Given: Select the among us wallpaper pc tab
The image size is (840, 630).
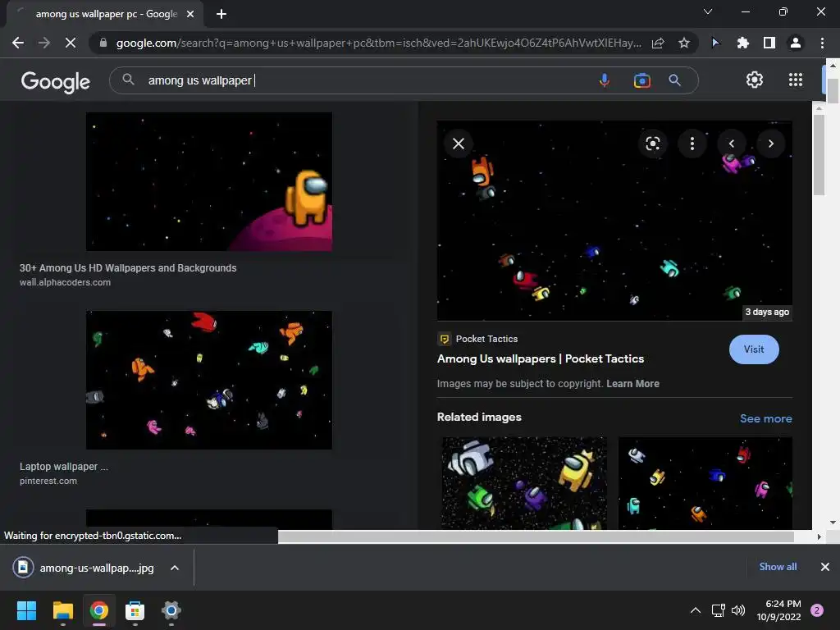Looking at the screenshot, I should (x=106, y=14).
